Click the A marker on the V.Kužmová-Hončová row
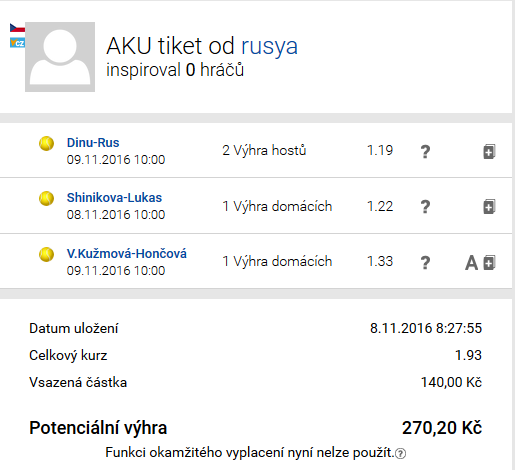 pyautogui.click(x=471, y=263)
